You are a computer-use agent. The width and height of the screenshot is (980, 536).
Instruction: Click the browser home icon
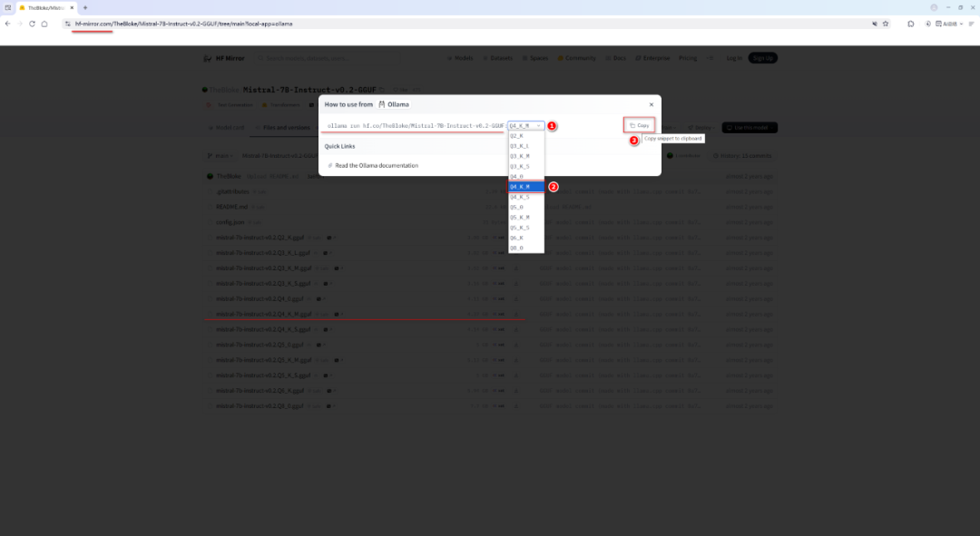[44, 24]
